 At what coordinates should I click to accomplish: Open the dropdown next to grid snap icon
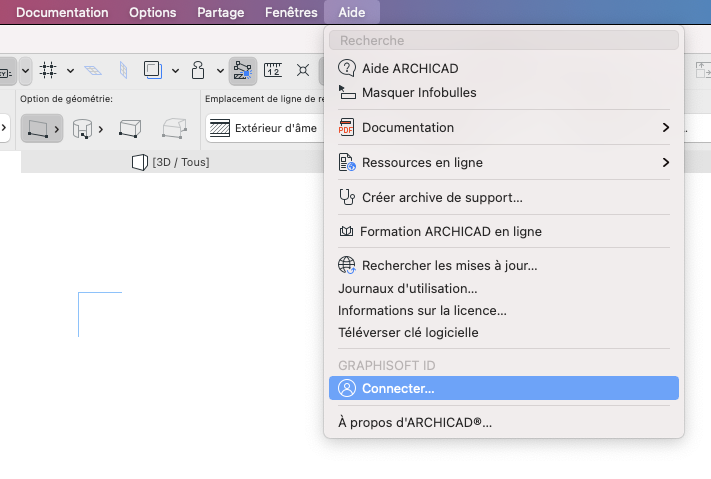tap(70, 71)
